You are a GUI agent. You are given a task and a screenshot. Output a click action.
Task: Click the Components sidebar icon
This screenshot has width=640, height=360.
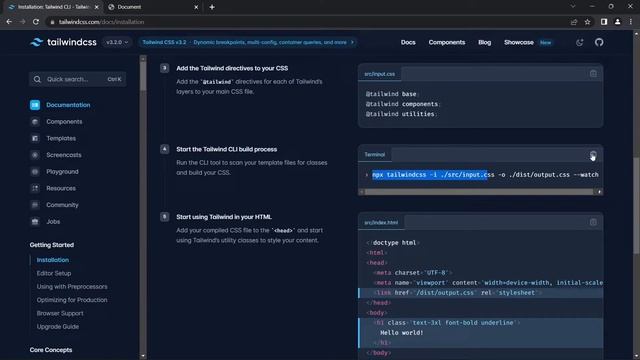tap(35, 122)
